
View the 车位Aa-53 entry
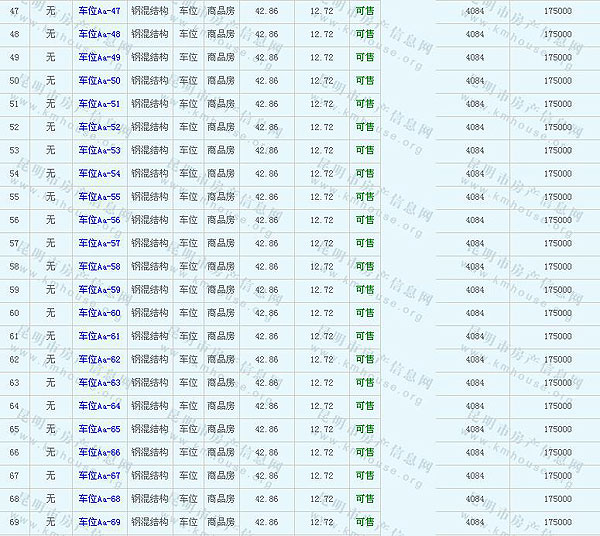pos(99,150)
